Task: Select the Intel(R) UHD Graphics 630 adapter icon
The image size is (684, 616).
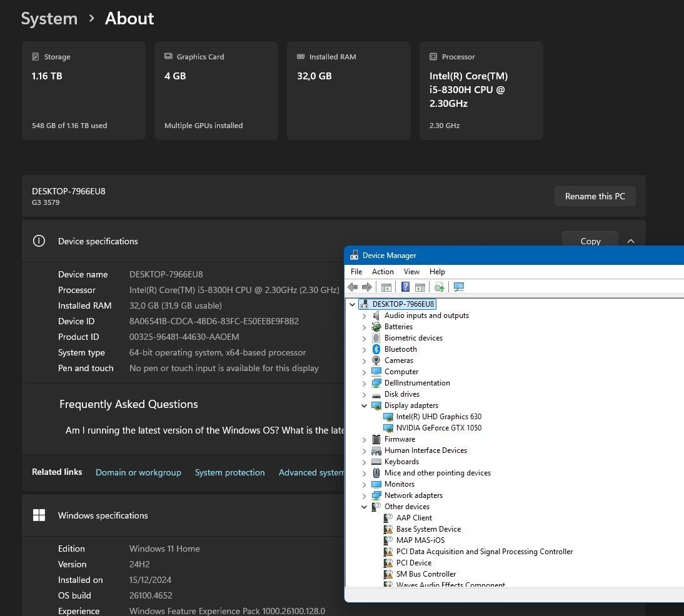Action: pos(388,417)
